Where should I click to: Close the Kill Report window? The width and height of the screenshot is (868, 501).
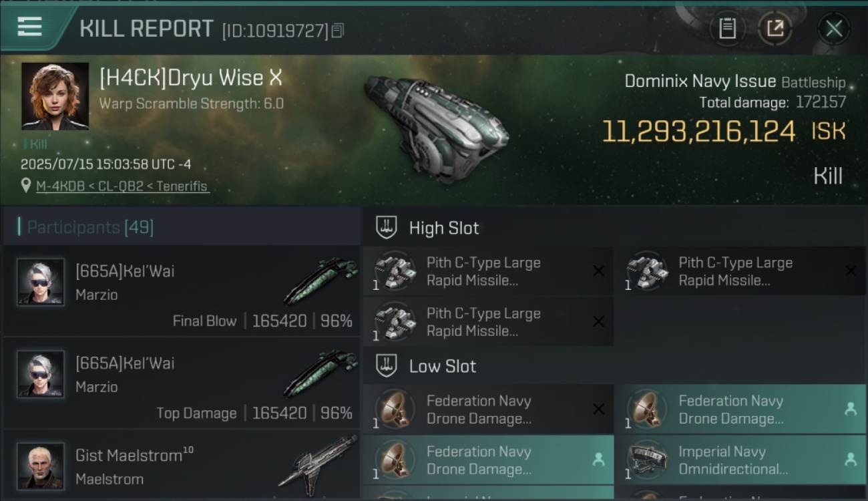834,29
